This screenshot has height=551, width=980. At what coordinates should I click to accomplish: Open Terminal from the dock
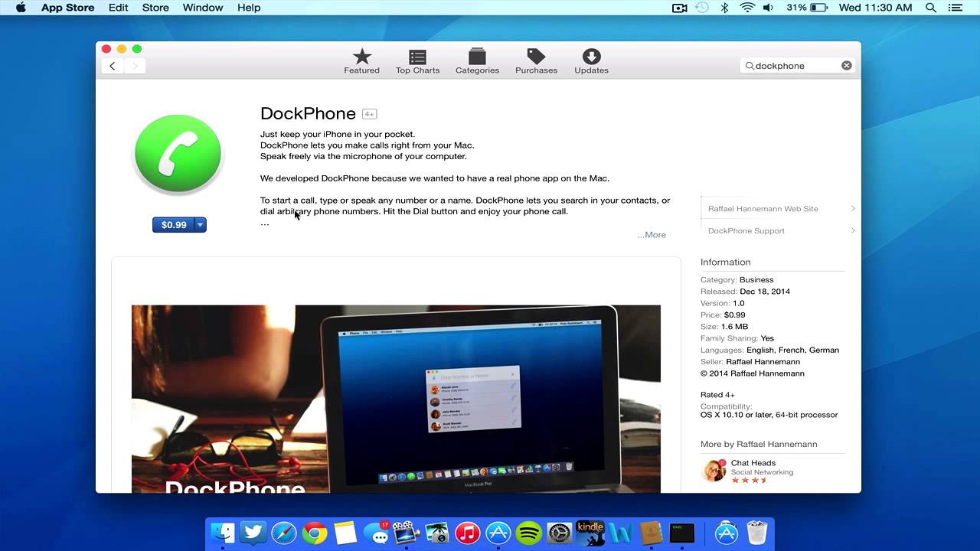[681, 533]
